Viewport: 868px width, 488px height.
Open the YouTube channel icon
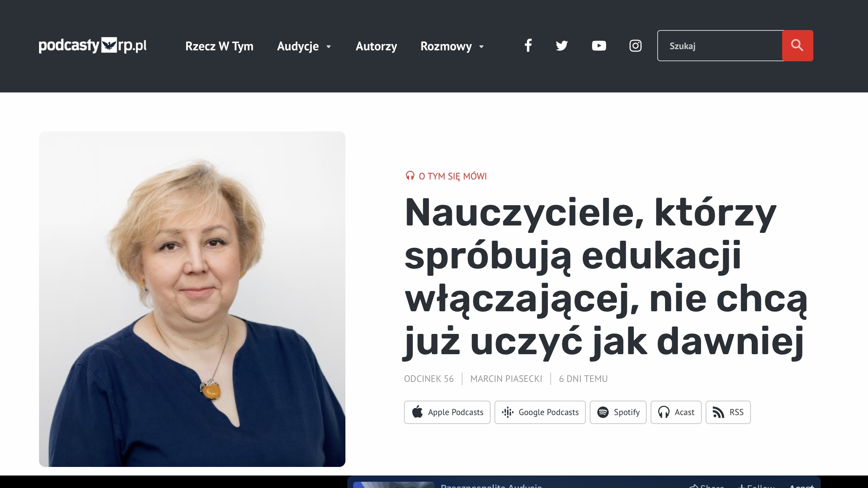(x=599, y=46)
